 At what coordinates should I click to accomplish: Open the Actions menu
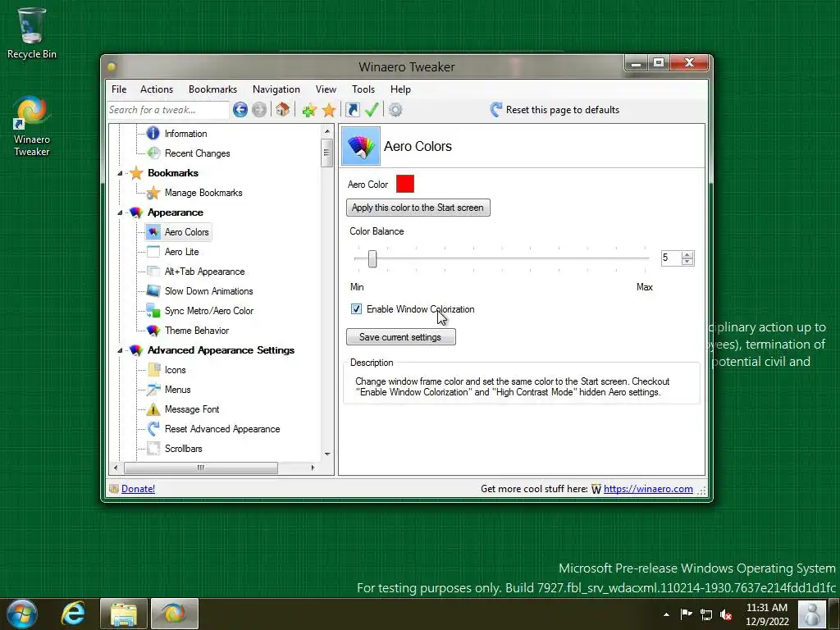tap(157, 89)
